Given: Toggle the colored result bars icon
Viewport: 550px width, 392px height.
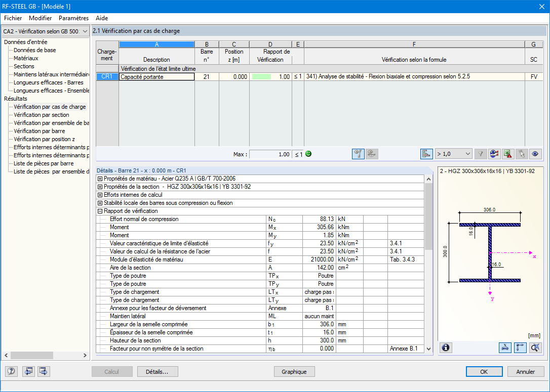Looking at the screenshot, I should (x=426, y=154).
